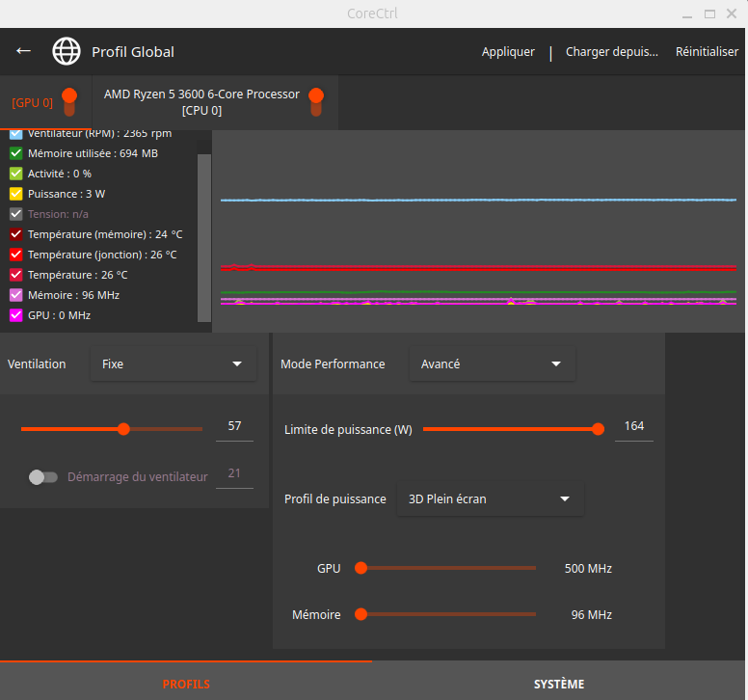Open the Ventilation mode dropdown
Screen dimensions: 748x700
coord(174,364)
